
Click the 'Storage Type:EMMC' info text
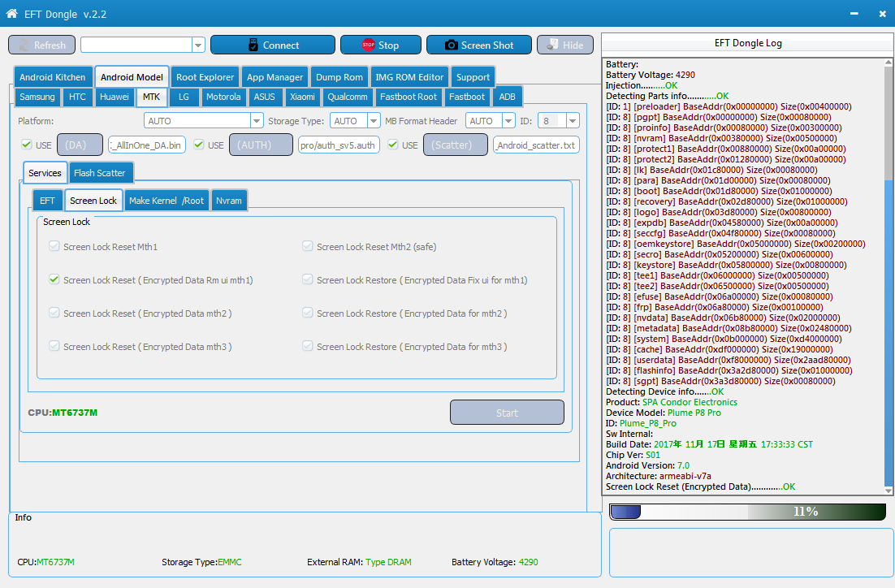201,562
